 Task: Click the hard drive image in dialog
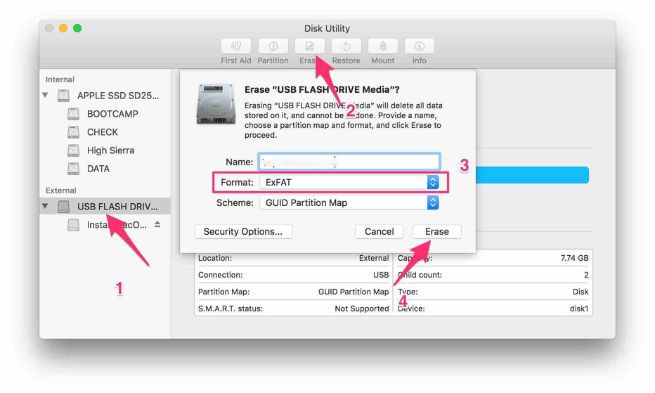(216, 104)
